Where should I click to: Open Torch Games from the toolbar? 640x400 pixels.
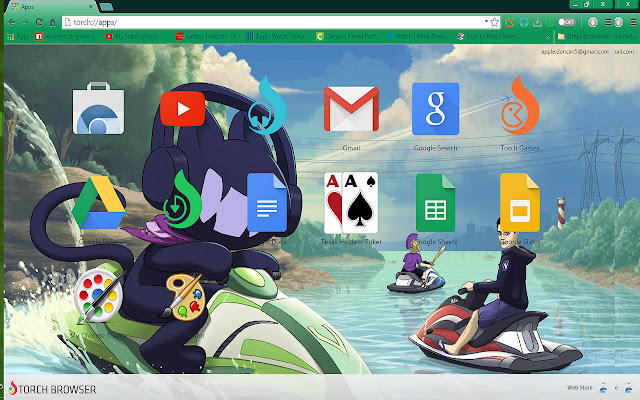pyautogui.click(x=510, y=22)
